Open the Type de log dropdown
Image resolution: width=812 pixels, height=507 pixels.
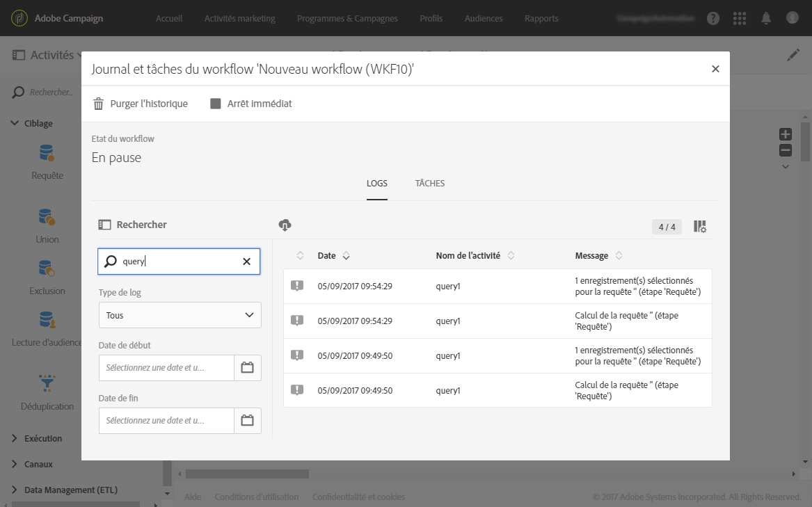[180, 315]
